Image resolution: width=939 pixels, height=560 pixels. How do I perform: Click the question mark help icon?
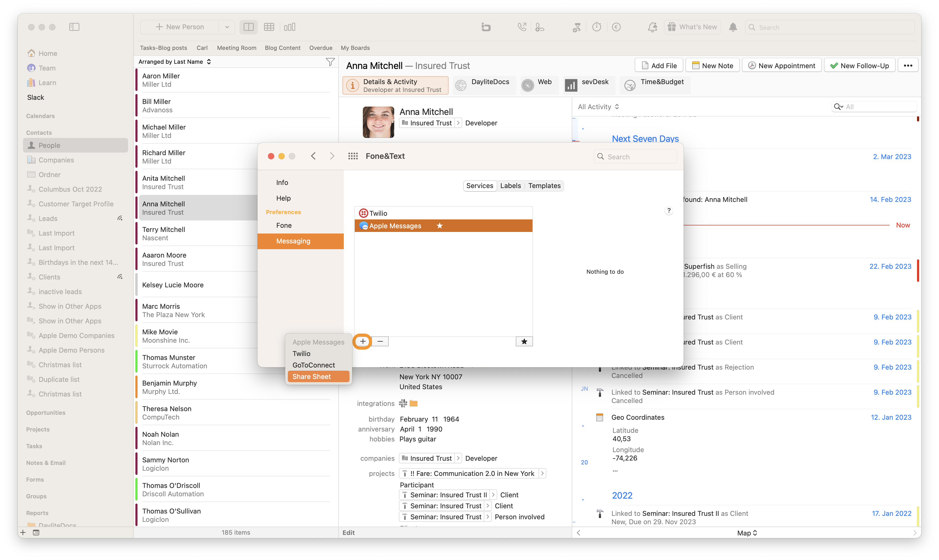(669, 211)
